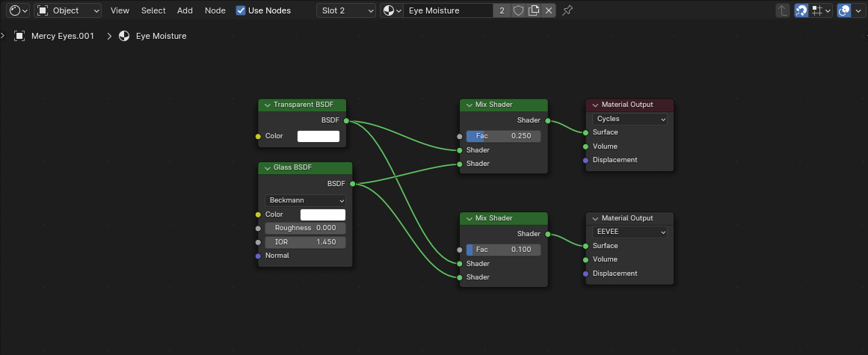The height and width of the screenshot is (355, 868).
Task: Click the Surface socket of EEVEE Material Output
Action: 585,246
